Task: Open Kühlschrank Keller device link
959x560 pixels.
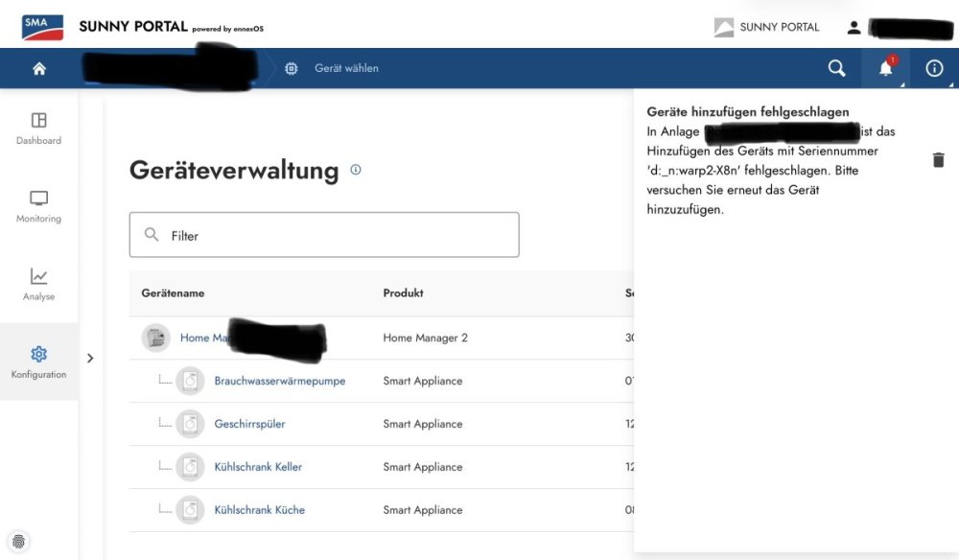Action: (258, 467)
